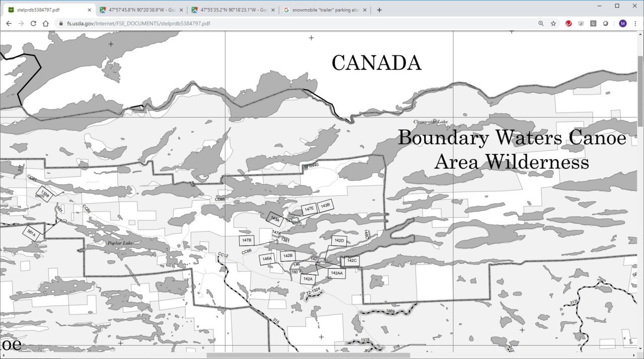Click map box labeled 147B
This screenshot has width=644, height=359.
point(247,241)
